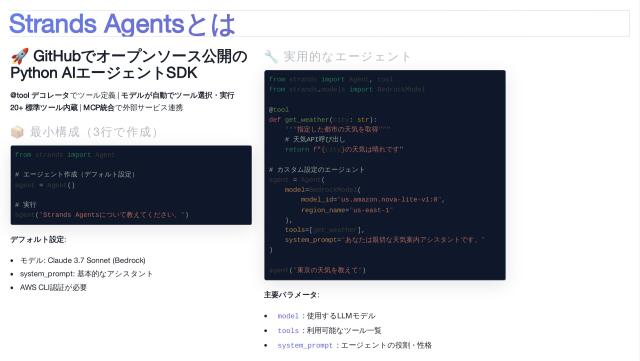
Task: Click bullet "model : 使用するLLMモデル"
Action: (326, 316)
